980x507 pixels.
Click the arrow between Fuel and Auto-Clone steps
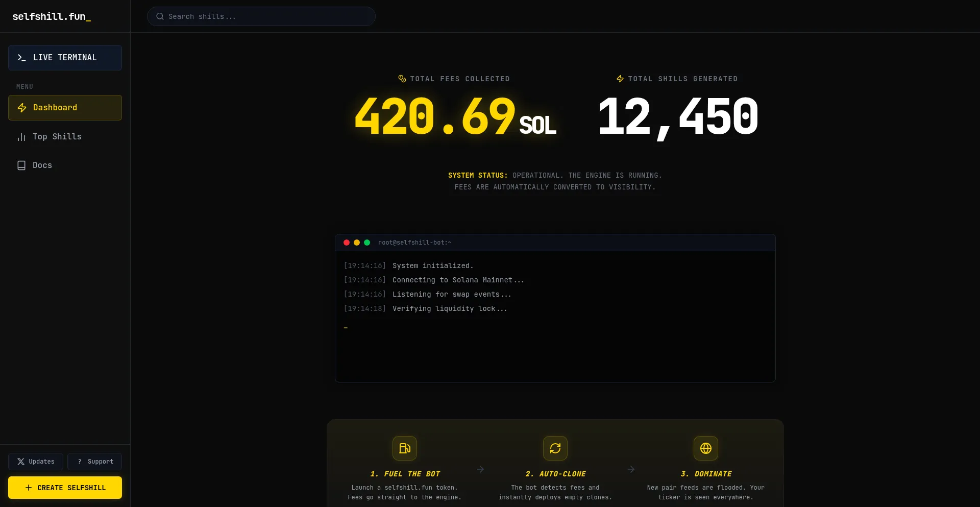pos(480,469)
